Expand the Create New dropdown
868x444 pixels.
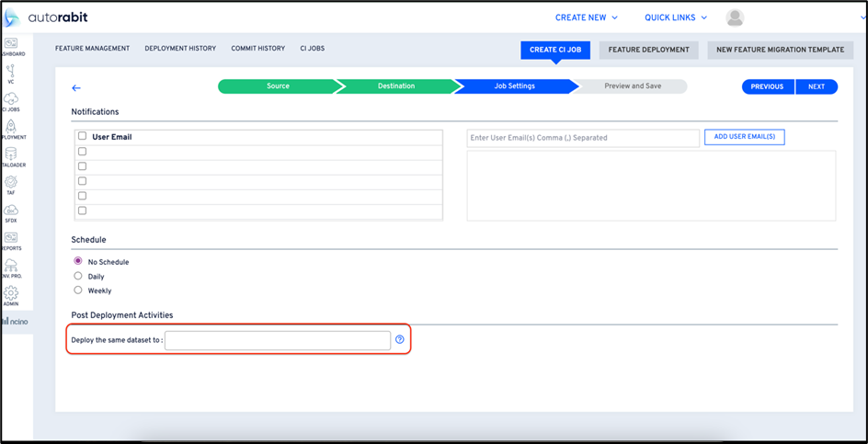pos(587,17)
